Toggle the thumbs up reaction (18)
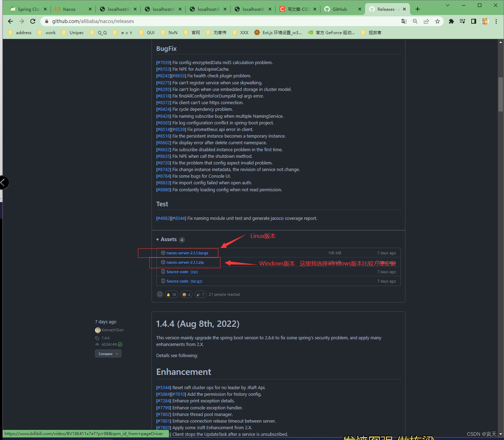The width and height of the screenshot is (504, 440). [171, 294]
